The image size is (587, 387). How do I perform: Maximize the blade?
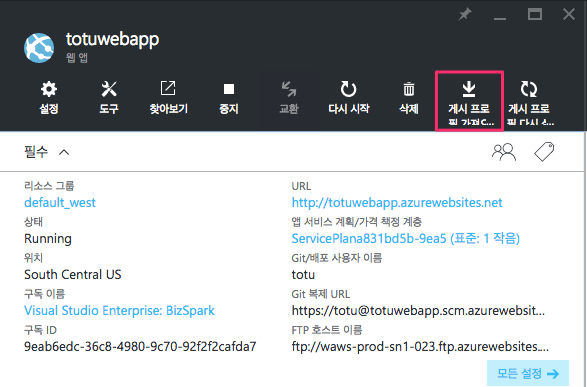[x=535, y=15]
